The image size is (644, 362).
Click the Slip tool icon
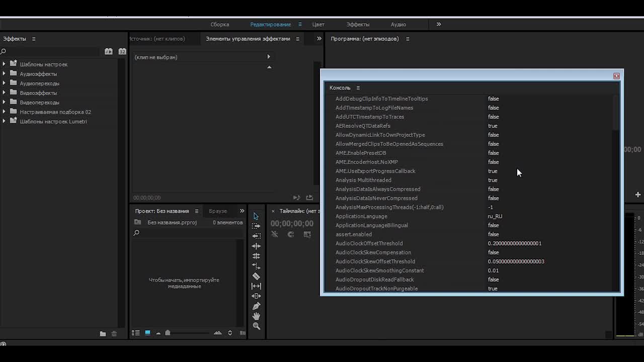[x=256, y=286]
